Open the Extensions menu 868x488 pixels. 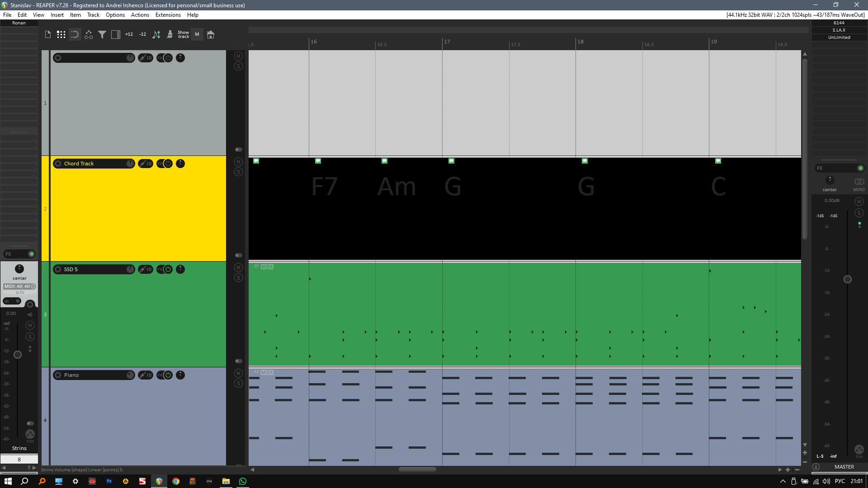point(168,15)
